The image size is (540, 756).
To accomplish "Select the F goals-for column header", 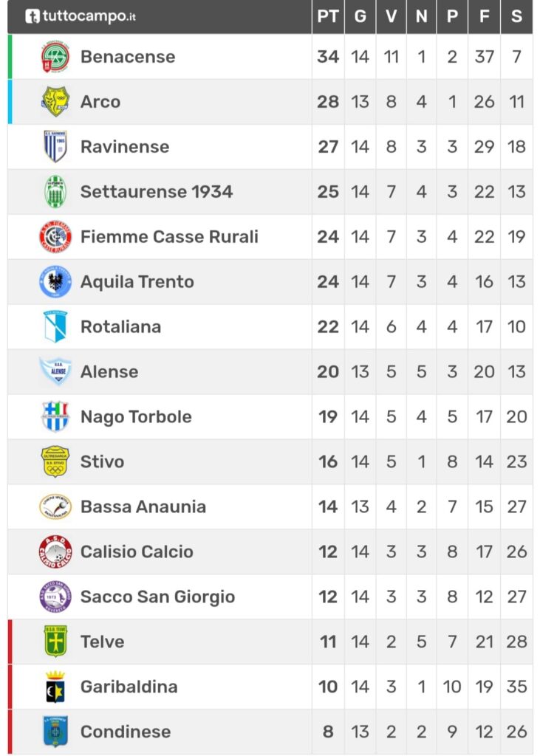I will pos(484,16).
